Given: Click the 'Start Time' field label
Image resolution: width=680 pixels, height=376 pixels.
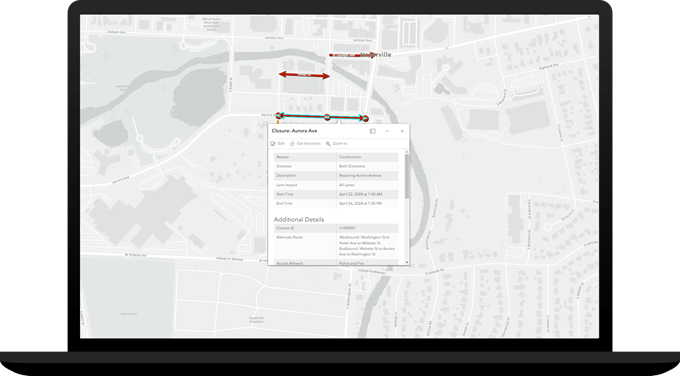Looking at the screenshot, I should click(x=285, y=194).
